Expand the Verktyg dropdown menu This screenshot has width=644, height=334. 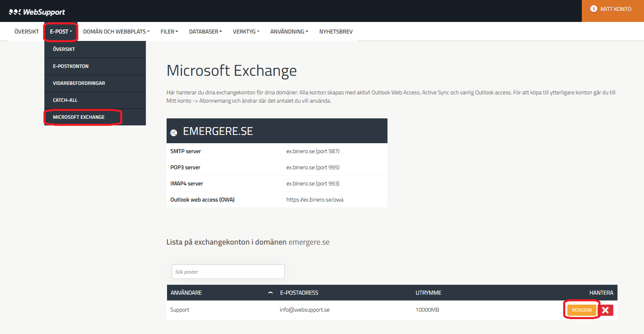click(246, 31)
